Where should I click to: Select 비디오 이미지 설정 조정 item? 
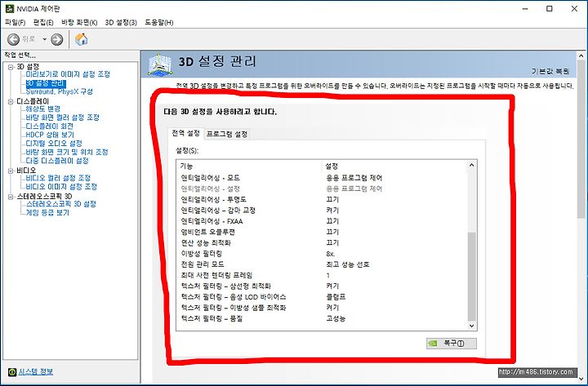coord(61,186)
